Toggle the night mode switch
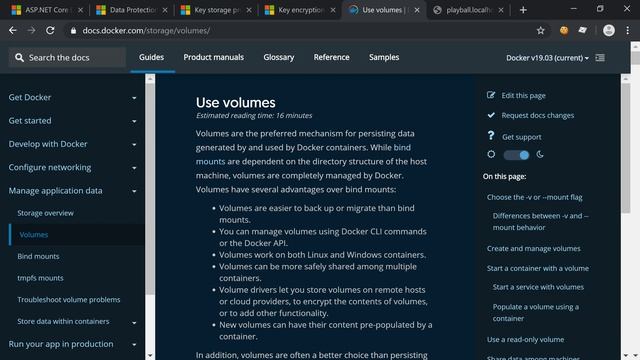 coord(516,155)
